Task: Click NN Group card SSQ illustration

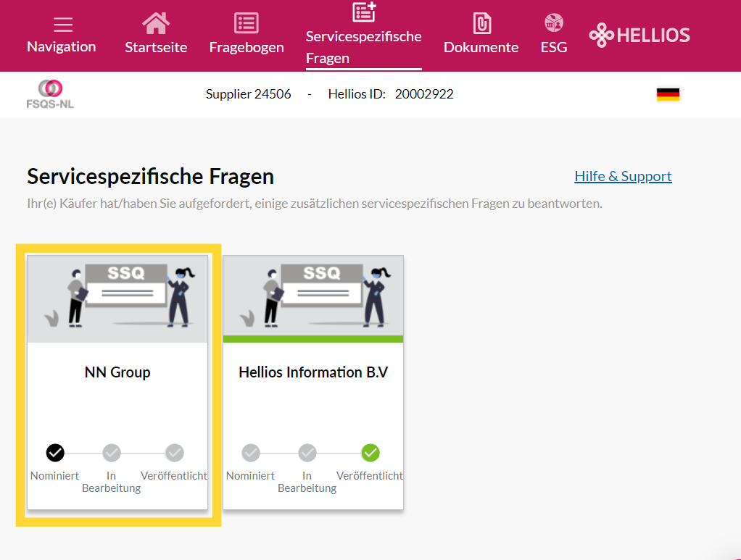Action: (117, 298)
